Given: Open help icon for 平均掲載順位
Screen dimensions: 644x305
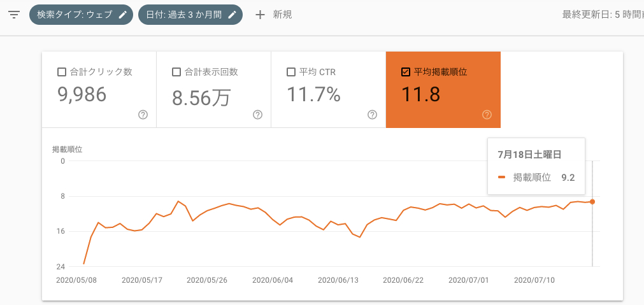Looking at the screenshot, I should tap(487, 115).
